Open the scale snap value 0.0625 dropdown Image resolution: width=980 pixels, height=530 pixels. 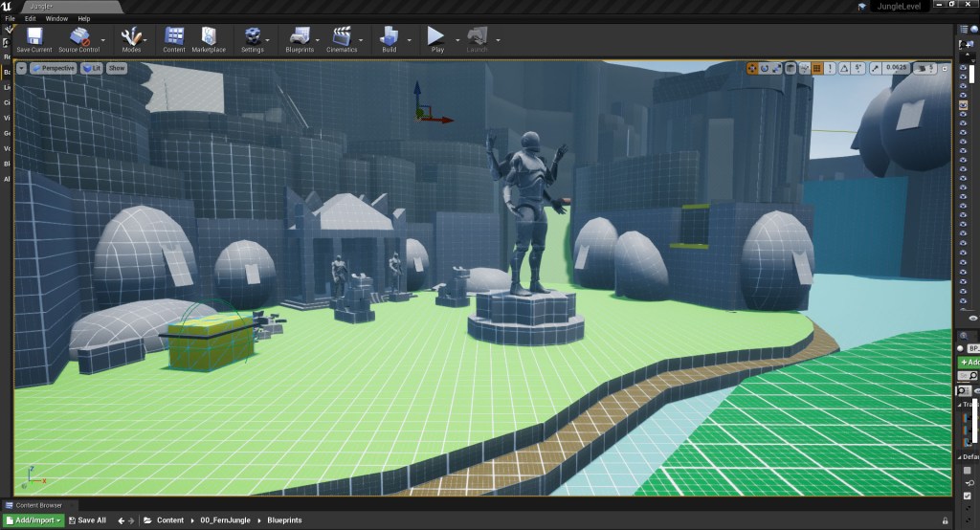coord(897,68)
